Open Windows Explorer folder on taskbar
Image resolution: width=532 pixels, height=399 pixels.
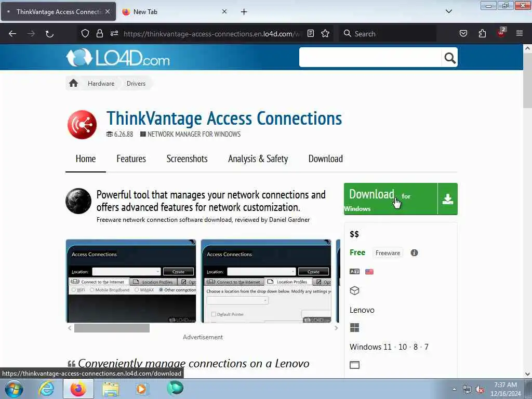(x=111, y=389)
